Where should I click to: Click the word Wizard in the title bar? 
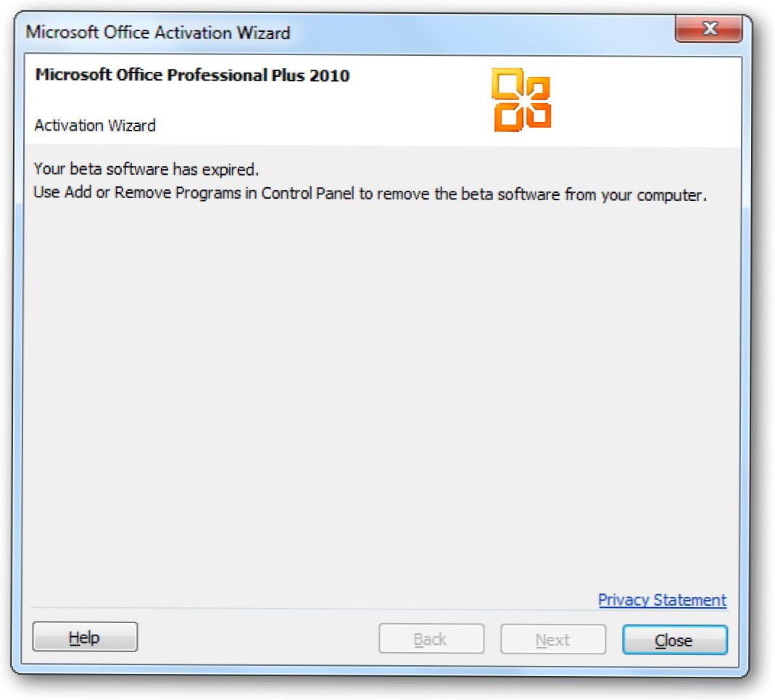coord(263,33)
